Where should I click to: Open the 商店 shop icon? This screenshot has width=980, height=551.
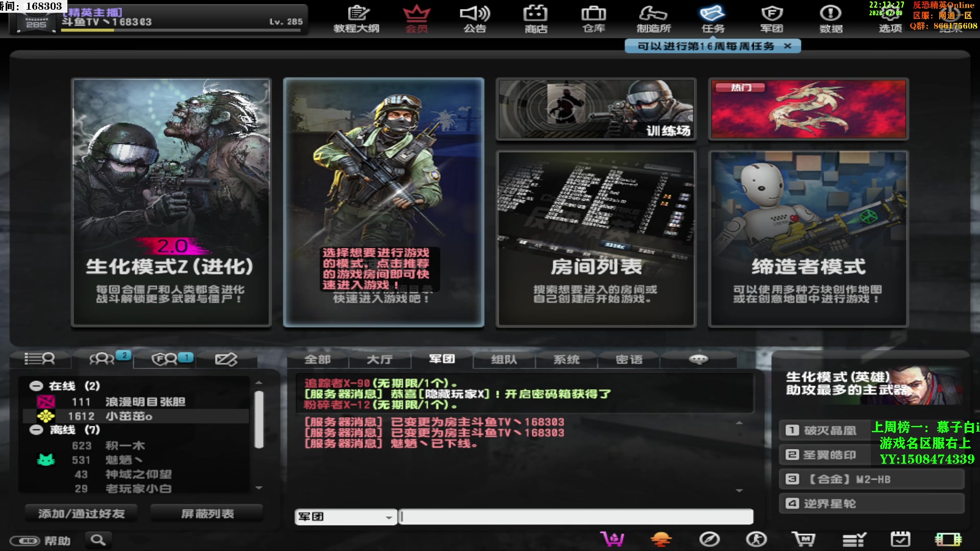[x=535, y=19]
